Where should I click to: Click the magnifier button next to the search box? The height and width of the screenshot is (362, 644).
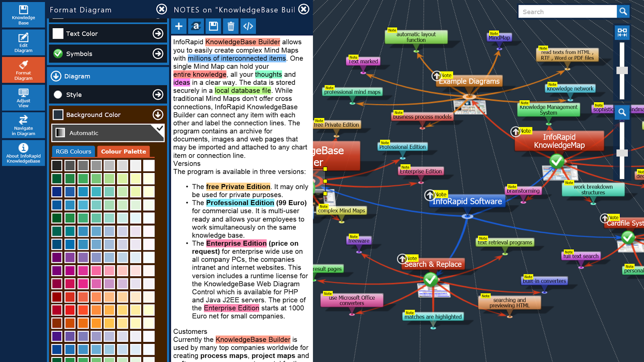pos(622,11)
